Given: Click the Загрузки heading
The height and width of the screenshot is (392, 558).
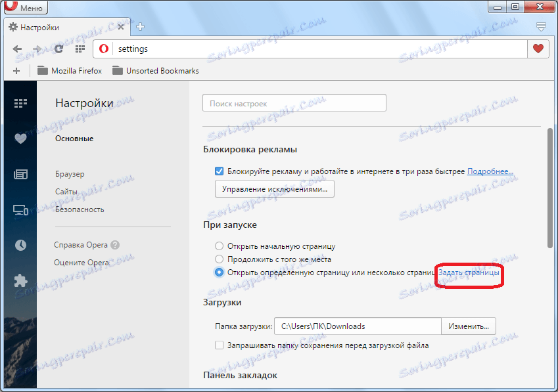Looking at the screenshot, I should [x=222, y=303].
